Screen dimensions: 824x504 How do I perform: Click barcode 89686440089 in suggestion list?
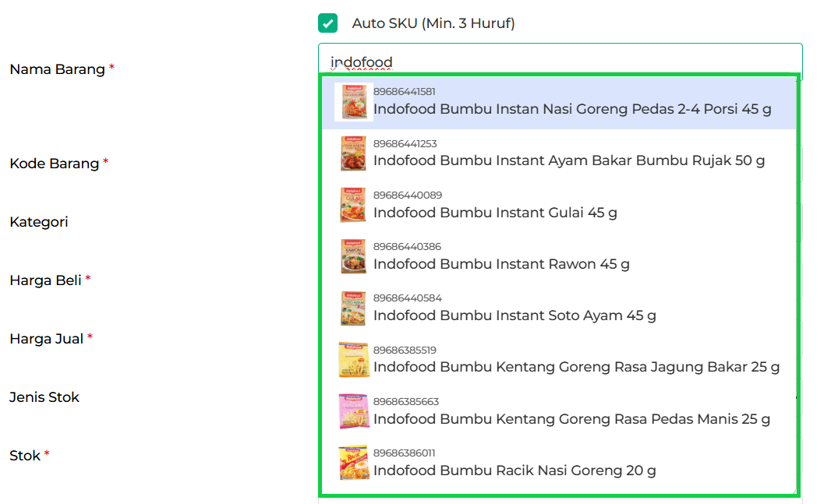click(x=408, y=195)
